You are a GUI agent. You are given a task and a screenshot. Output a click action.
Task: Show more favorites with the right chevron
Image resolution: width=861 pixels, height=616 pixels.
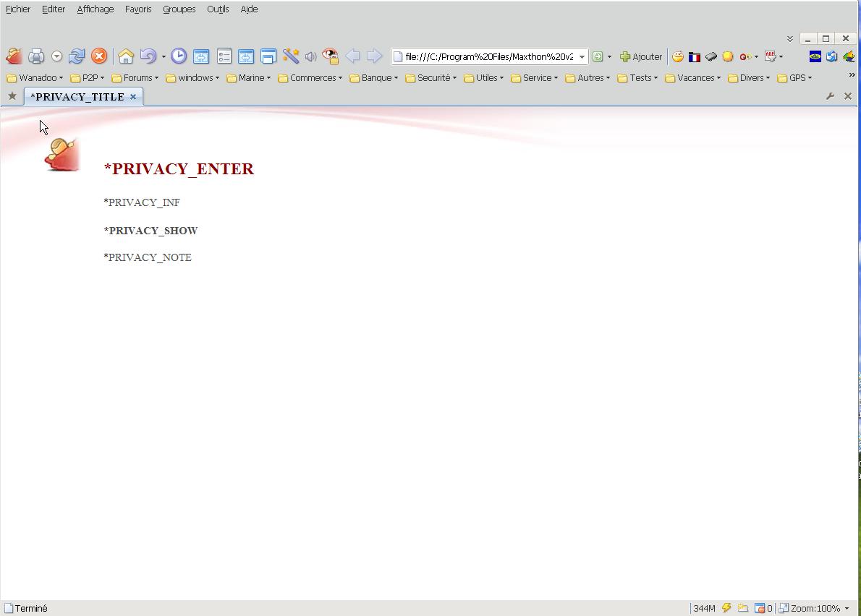[852, 74]
